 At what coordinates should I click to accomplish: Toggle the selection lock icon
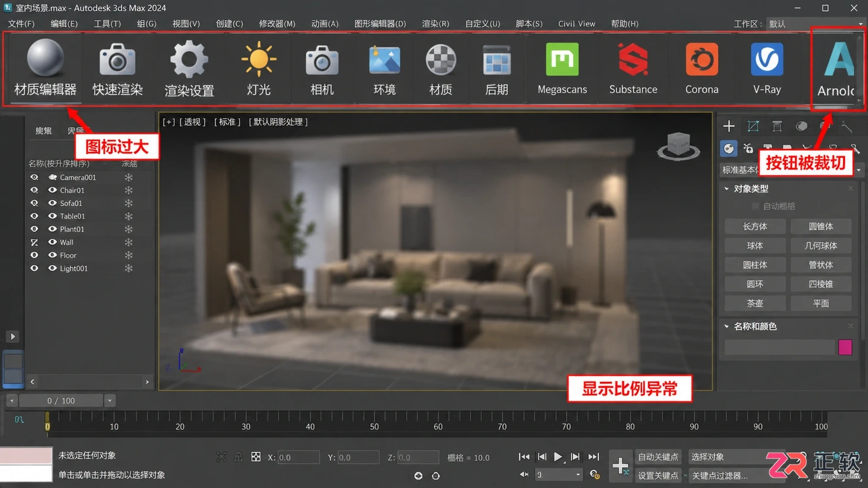point(238,457)
